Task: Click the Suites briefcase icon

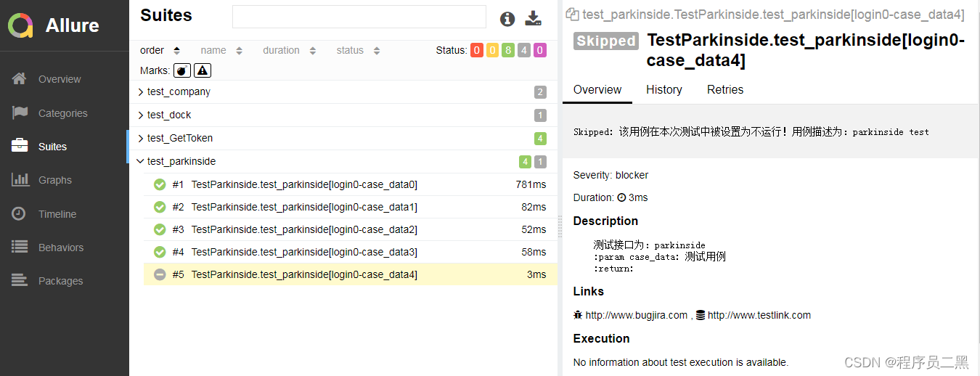Action: tap(20, 146)
